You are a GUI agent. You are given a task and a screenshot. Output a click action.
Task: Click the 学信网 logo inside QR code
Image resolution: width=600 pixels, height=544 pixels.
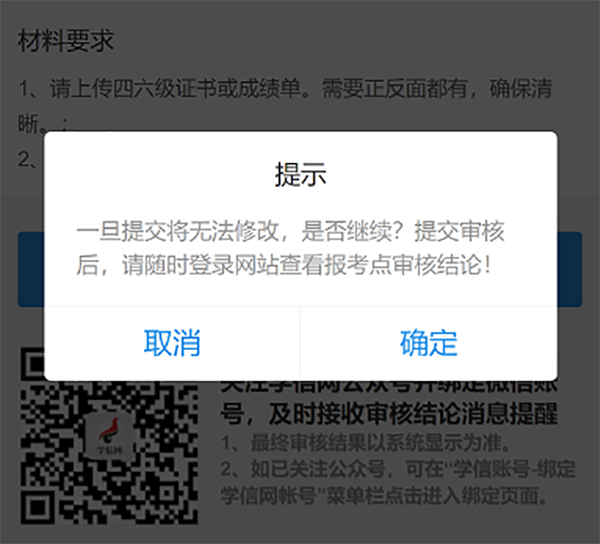109,435
